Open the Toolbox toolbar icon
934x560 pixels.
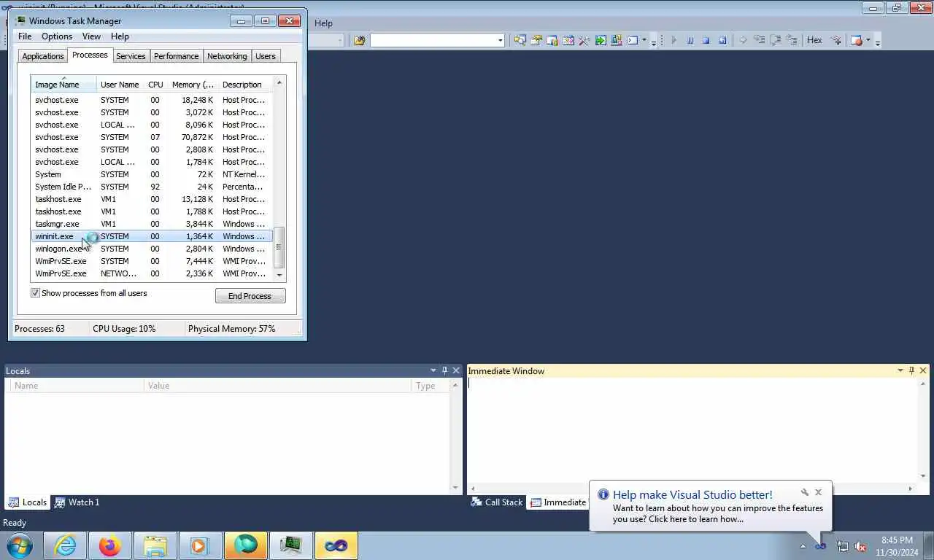click(x=584, y=40)
